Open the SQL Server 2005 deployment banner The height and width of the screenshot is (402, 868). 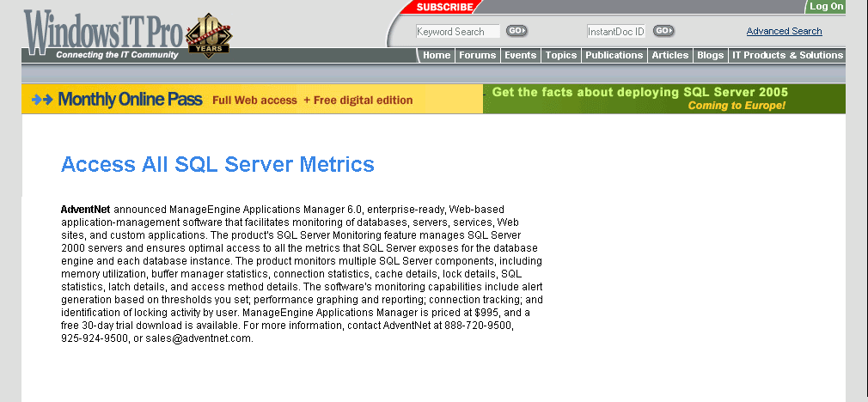(x=664, y=99)
